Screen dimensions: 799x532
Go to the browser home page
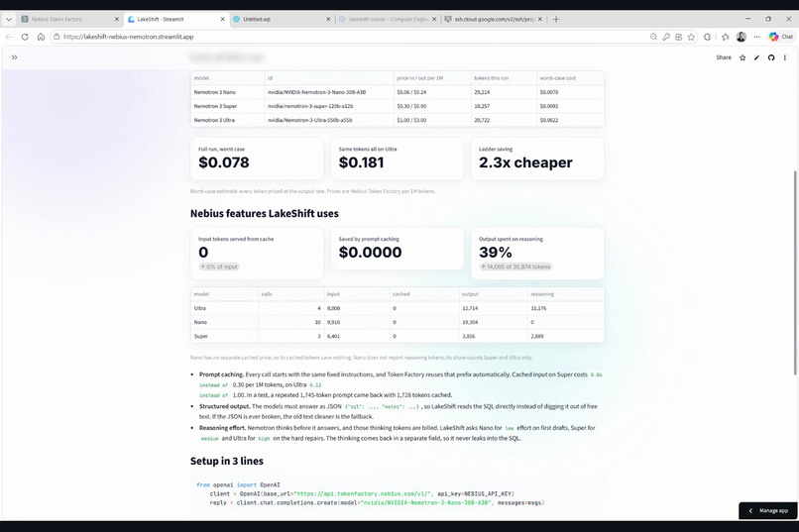[41, 37]
